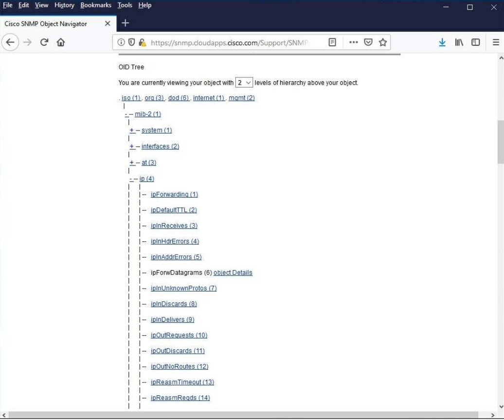Screen dimensions: 504x420
Task: Collapse the ip (4) node
Action: (131, 179)
